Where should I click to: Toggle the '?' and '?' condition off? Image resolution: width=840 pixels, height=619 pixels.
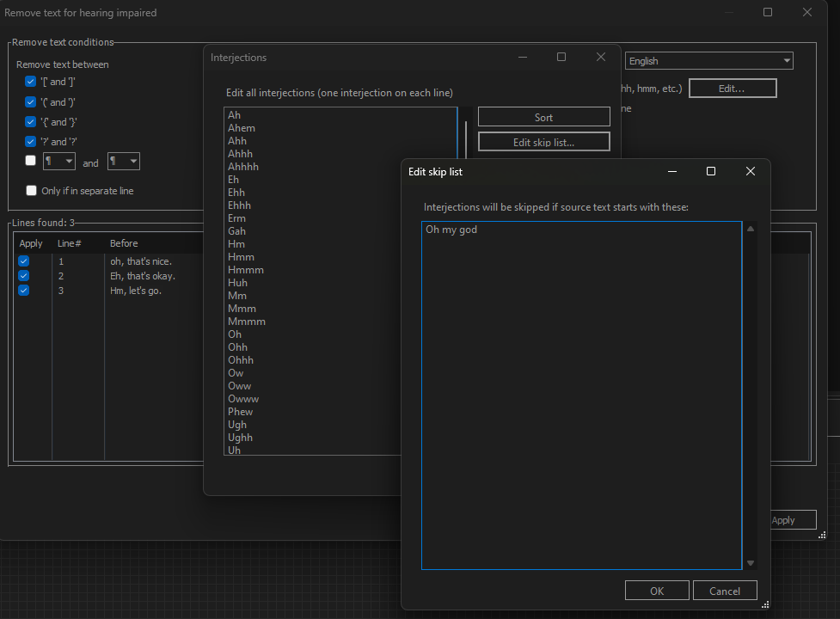tap(28, 141)
